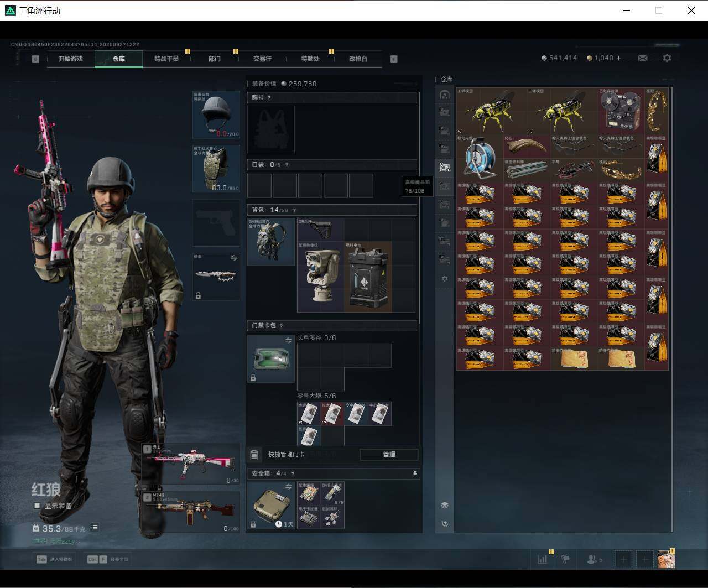Click the Q previous-tab key icon
The width and height of the screenshot is (708, 588).
tap(35, 59)
